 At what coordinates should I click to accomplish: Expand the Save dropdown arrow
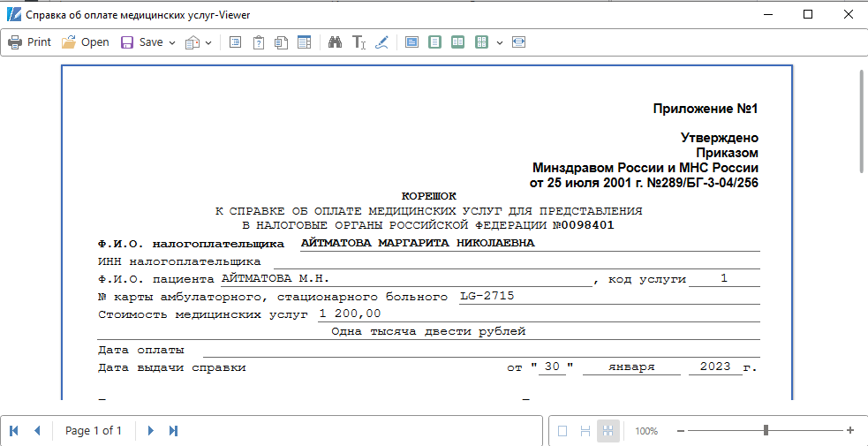(x=172, y=42)
